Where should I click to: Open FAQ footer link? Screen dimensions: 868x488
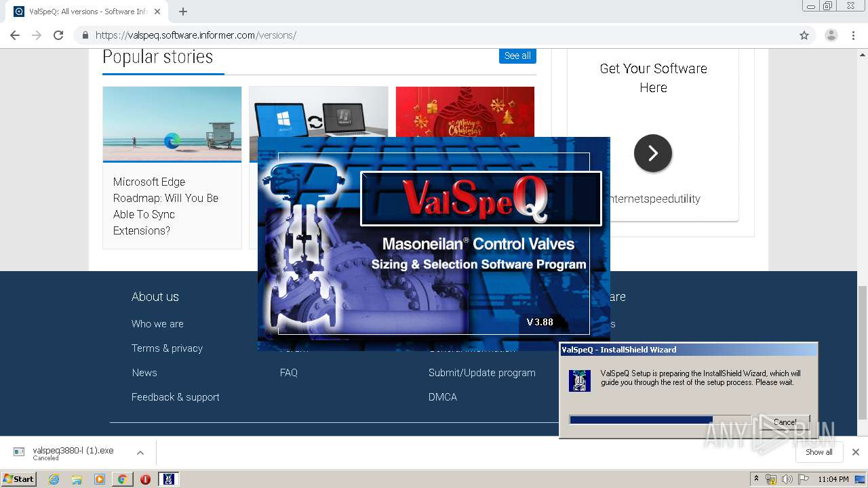pyautogui.click(x=289, y=373)
